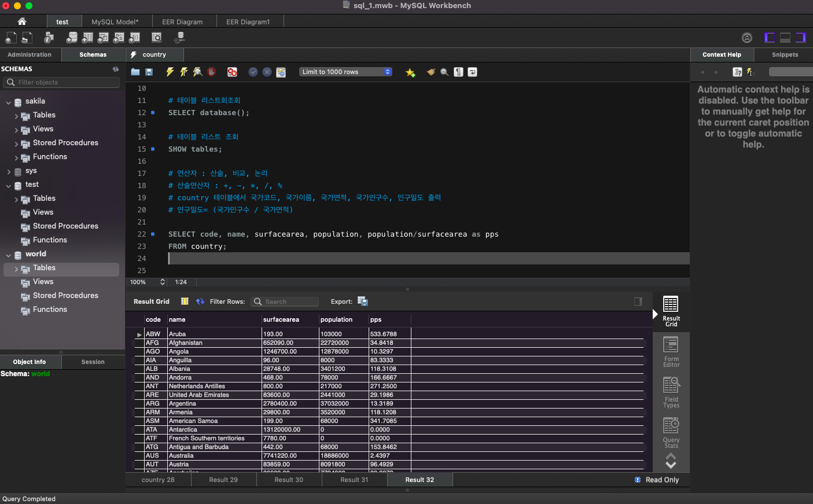813x504 pixels.
Task: Expand the sys schema node
Action: 9,172
